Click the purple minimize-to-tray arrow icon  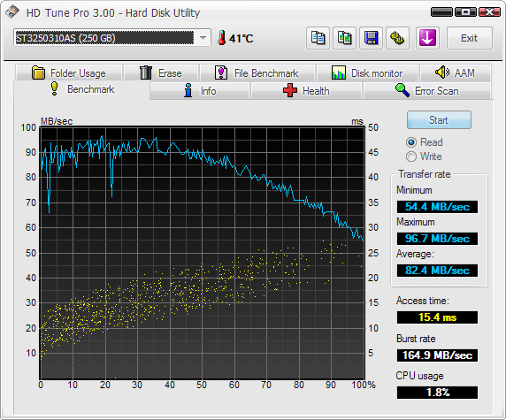pos(427,38)
